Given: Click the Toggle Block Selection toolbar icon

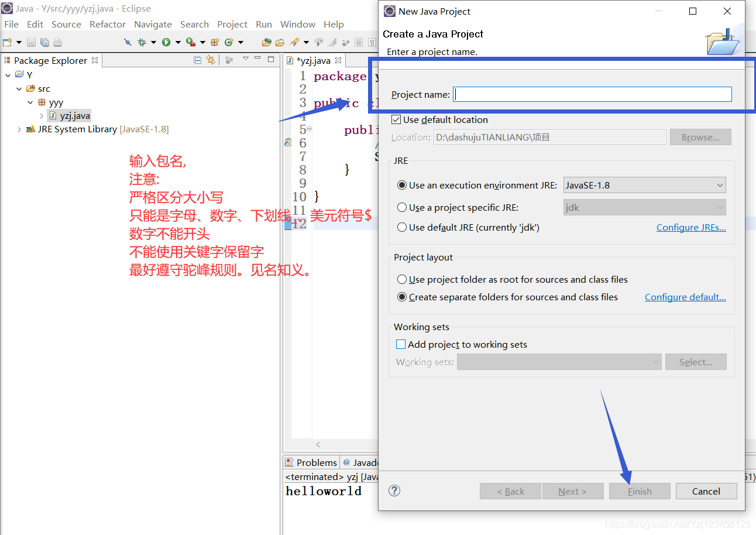Looking at the screenshot, I should (359, 42).
